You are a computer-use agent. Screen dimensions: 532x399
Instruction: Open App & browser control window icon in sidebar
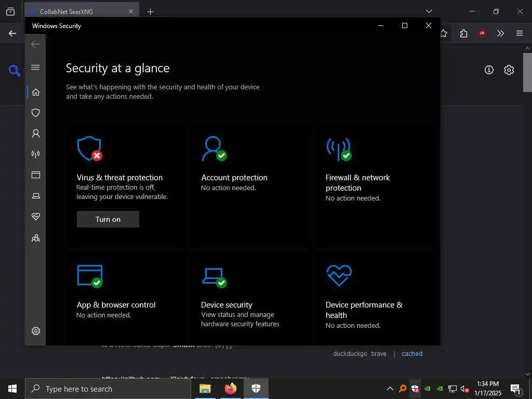[36, 175]
